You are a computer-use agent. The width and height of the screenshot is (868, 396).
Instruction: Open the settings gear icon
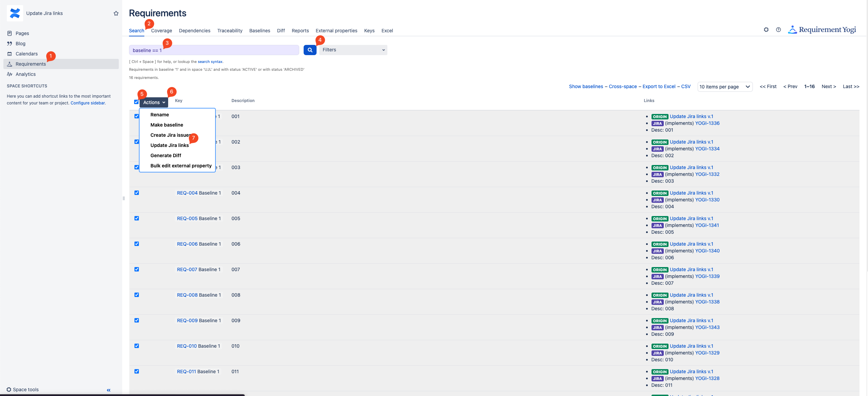click(x=766, y=30)
